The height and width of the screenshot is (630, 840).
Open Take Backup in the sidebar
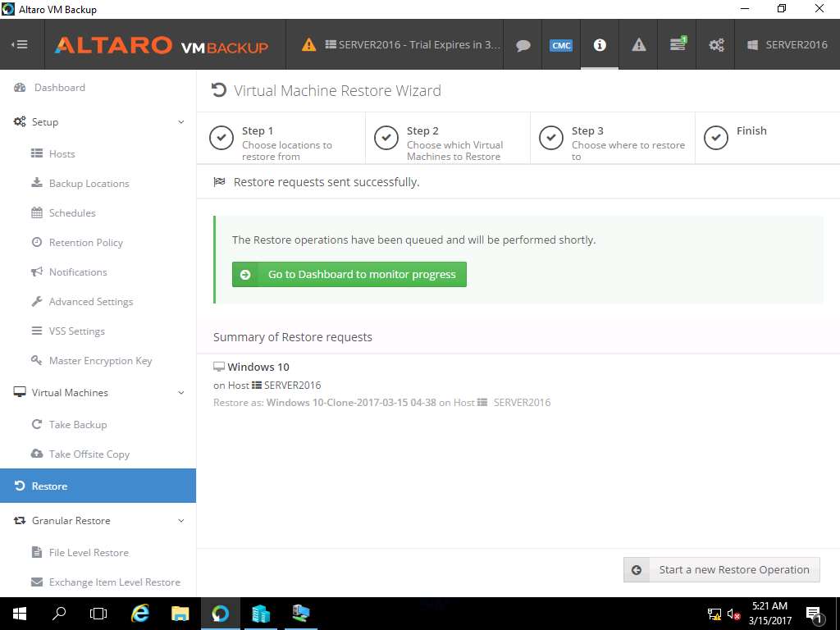click(78, 424)
